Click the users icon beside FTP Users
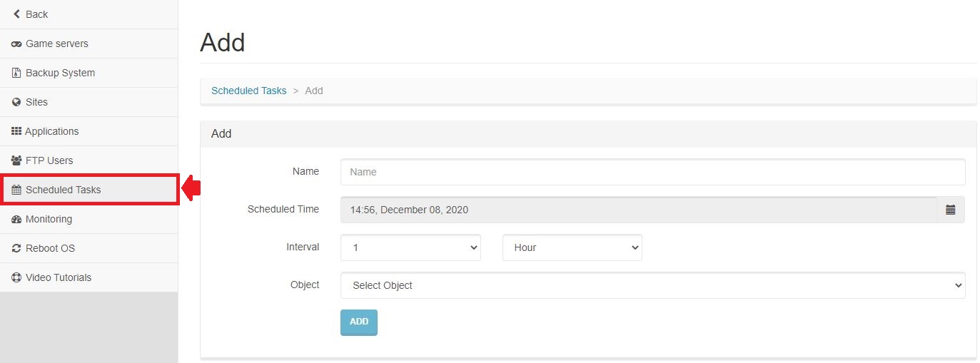 click(16, 160)
